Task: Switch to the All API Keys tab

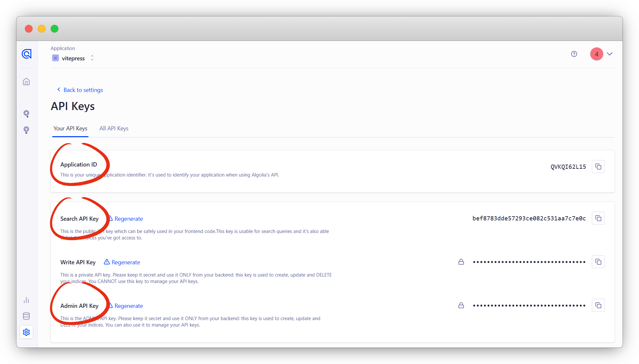Action: (x=114, y=128)
